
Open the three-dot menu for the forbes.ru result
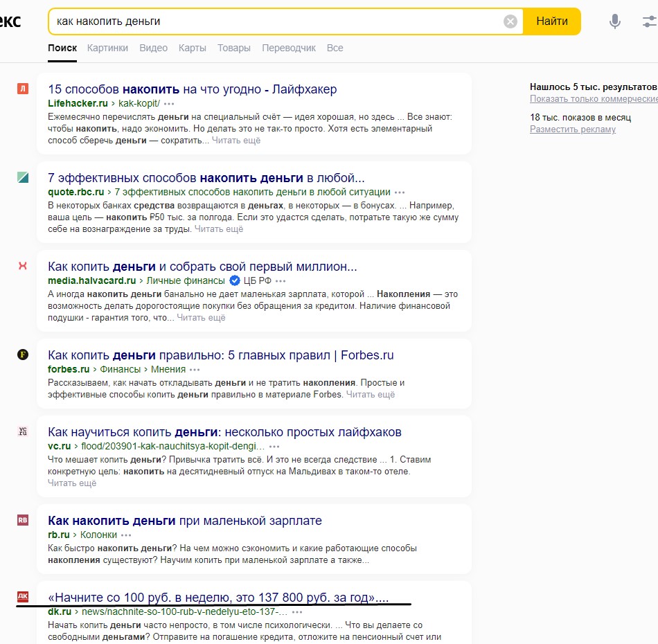[x=195, y=370]
